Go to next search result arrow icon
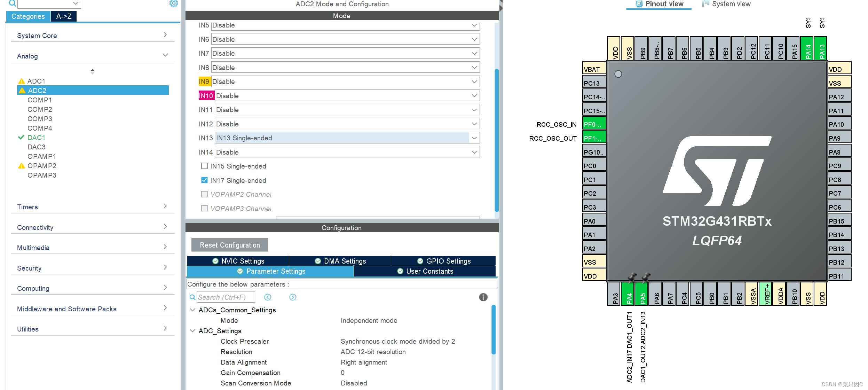868x390 pixels. (x=293, y=297)
